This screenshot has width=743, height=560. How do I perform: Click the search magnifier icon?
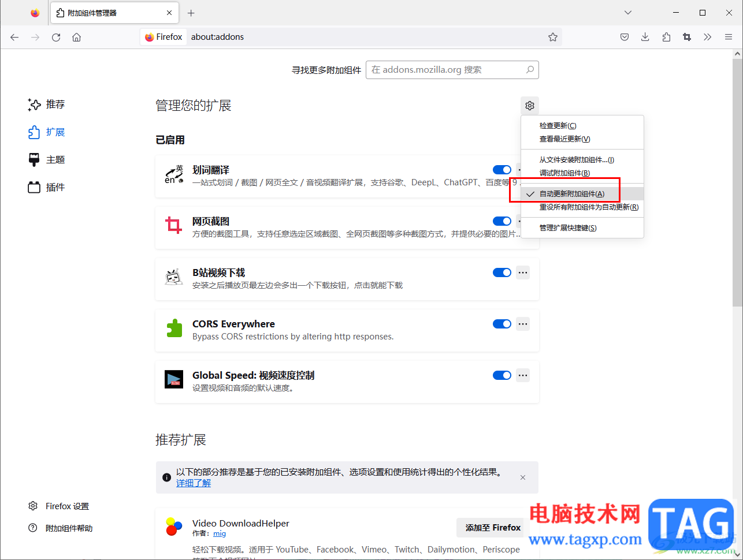pos(530,70)
